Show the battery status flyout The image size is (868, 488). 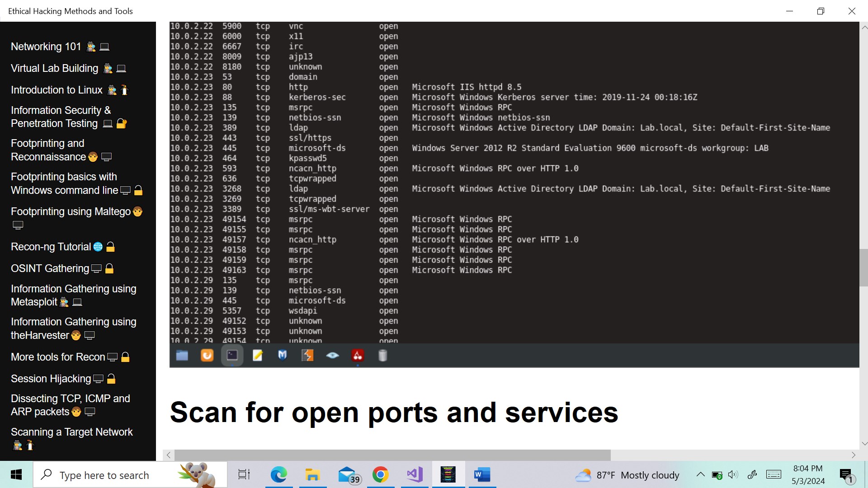tap(717, 474)
